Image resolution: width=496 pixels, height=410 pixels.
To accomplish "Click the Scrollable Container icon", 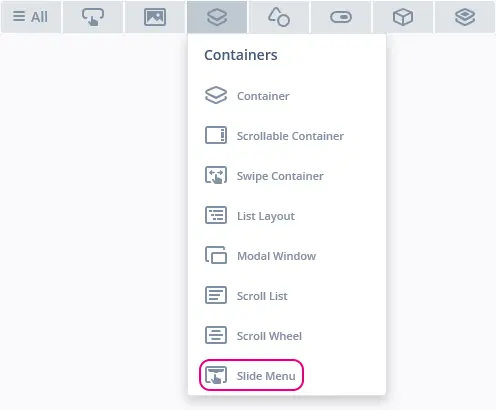I will (x=216, y=135).
